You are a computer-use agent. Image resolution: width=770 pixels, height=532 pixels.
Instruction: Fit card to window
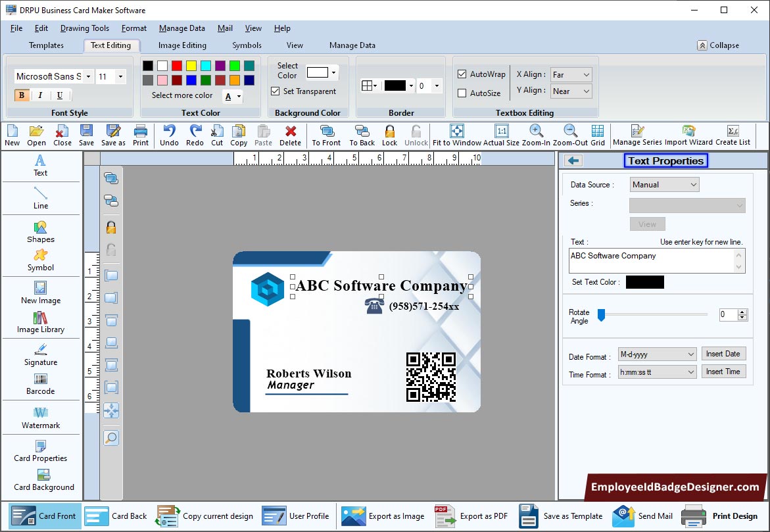click(457, 135)
